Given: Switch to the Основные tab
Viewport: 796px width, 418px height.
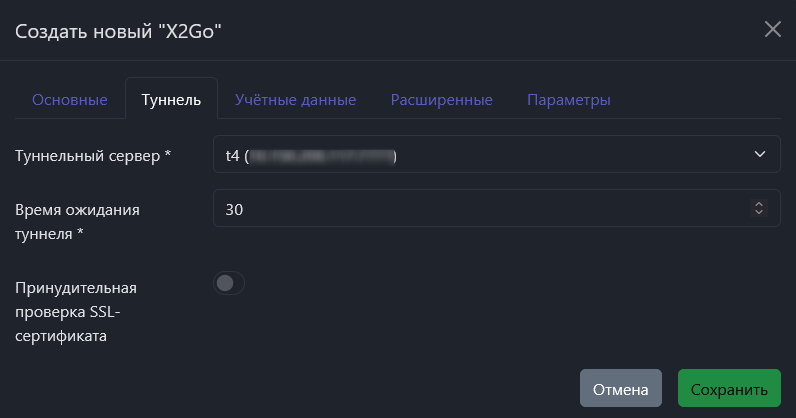Looking at the screenshot, I should coord(70,100).
